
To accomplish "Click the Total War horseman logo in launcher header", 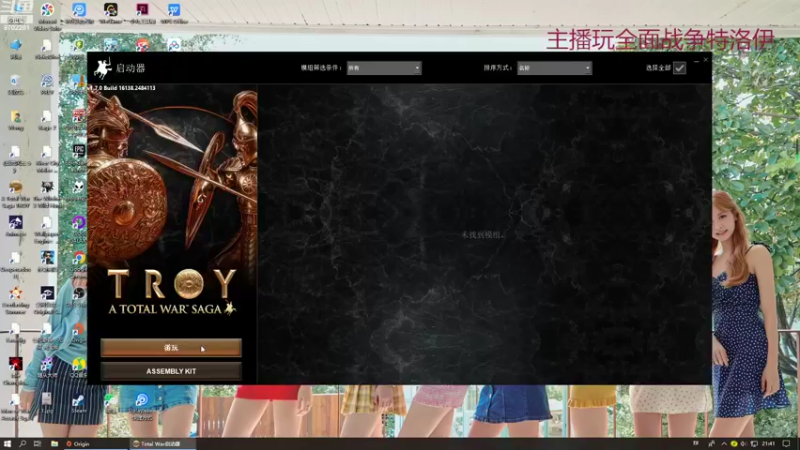I will click(x=103, y=68).
